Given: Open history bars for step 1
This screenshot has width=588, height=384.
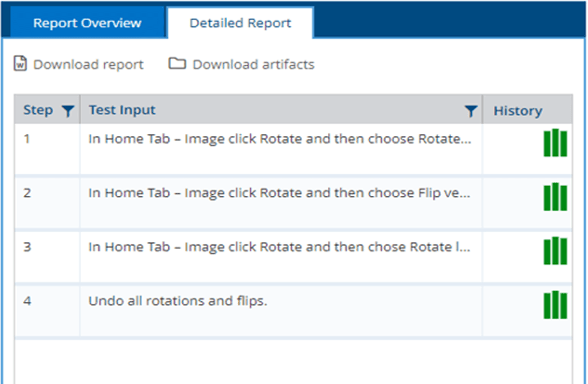Looking at the screenshot, I should coord(555,143).
